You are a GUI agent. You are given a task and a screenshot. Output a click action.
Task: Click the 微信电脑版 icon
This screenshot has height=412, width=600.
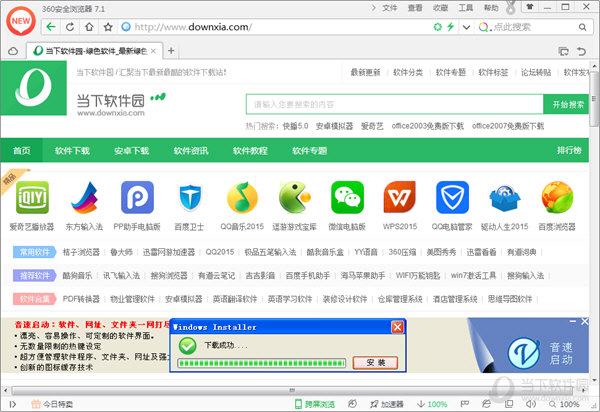[x=347, y=197]
